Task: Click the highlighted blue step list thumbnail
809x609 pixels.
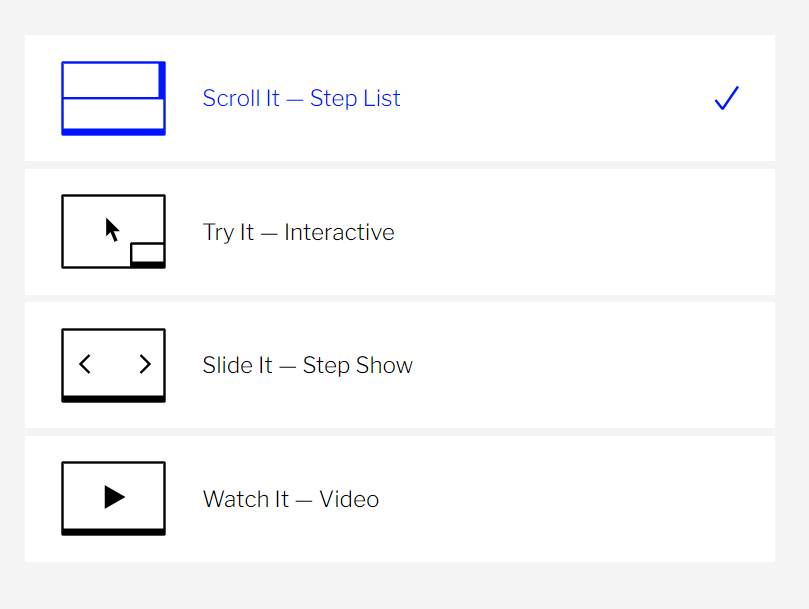Action: tap(113, 97)
